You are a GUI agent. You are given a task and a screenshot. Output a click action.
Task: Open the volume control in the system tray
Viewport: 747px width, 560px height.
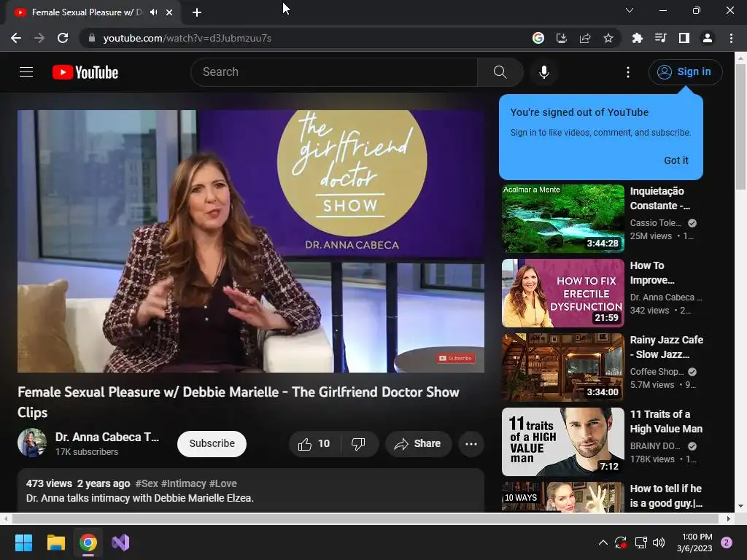(659, 542)
